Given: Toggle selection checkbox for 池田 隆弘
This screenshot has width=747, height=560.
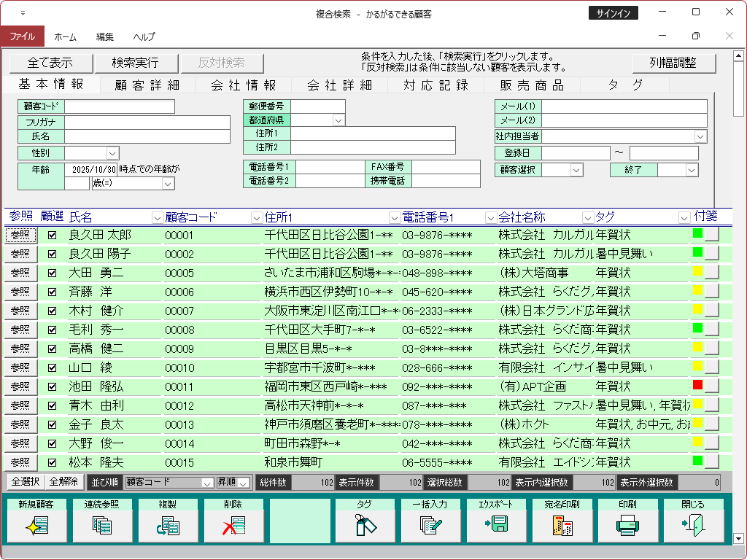Looking at the screenshot, I should point(52,386).
